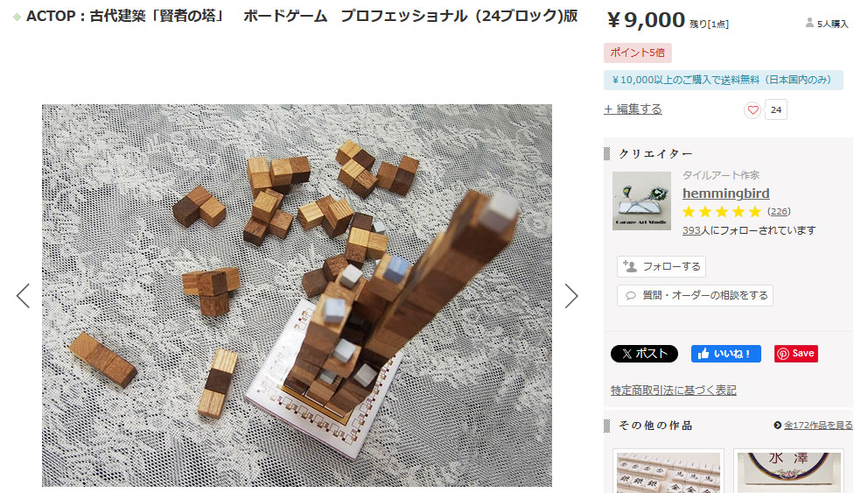Open the mahjong tiles work thumbnail
The image size is (868, 493).
click(668, 471)
